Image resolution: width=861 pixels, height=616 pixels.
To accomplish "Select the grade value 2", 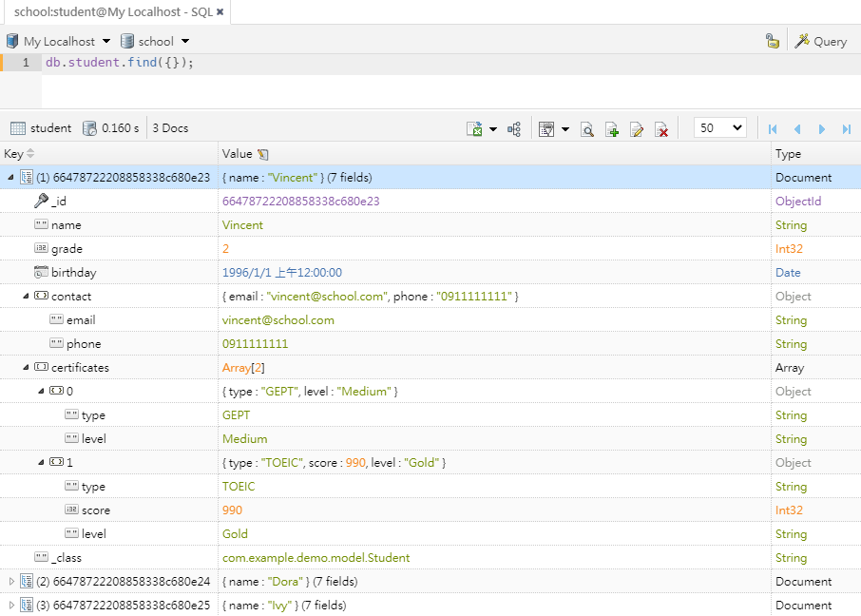I will [x=225, y=248].
